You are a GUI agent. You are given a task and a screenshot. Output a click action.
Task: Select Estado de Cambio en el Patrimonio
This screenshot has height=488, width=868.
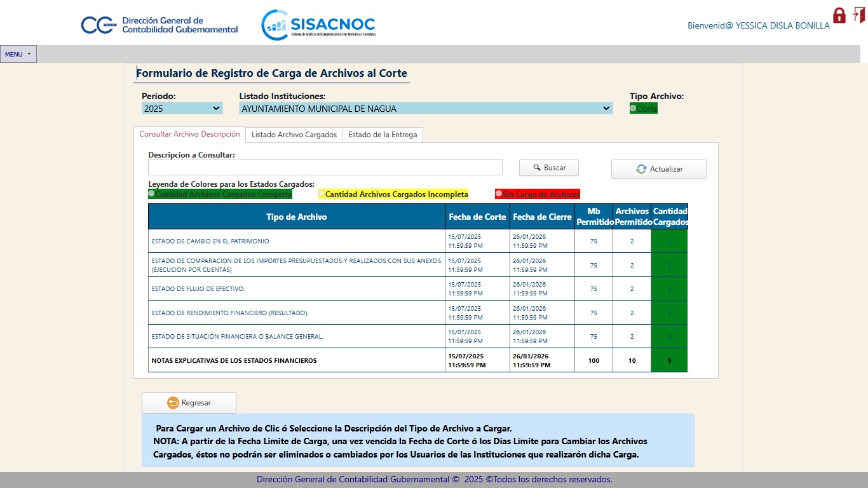click(211, 241)
